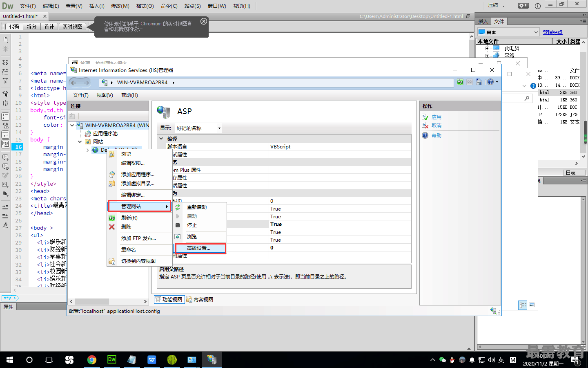Collapse the 编译 section in ASP settings
Screen dimensions: 588x368
161,139
